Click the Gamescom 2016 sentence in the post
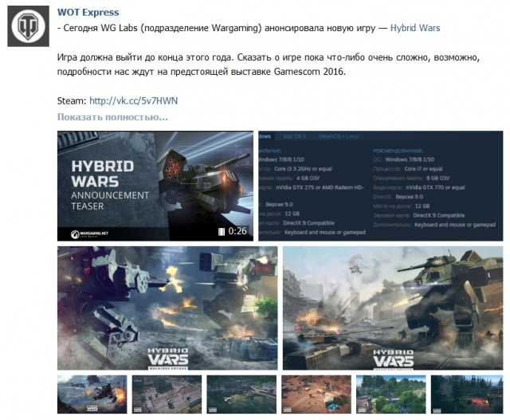The image size is (510, 420). click(202, 72)
